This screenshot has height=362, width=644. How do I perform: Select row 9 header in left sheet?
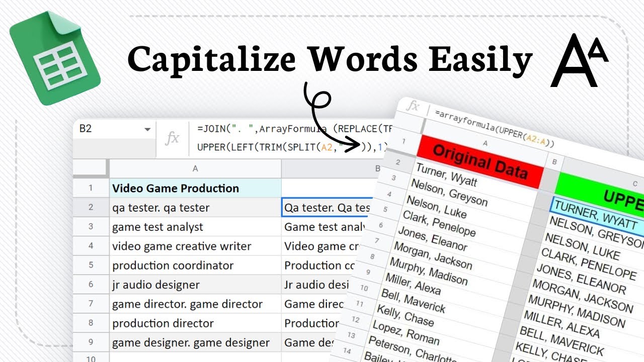pyautogui.click(x=91, y=343)
